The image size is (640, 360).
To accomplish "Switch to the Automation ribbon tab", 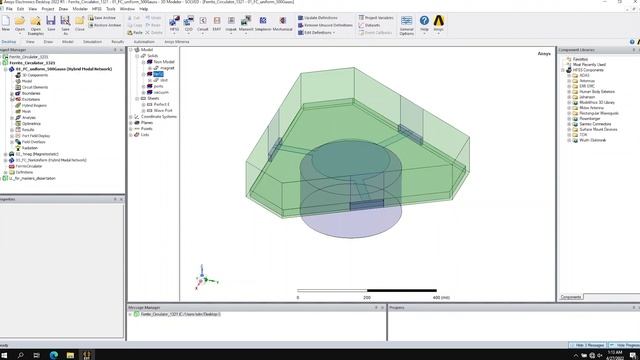I will [x=144, y=42].
